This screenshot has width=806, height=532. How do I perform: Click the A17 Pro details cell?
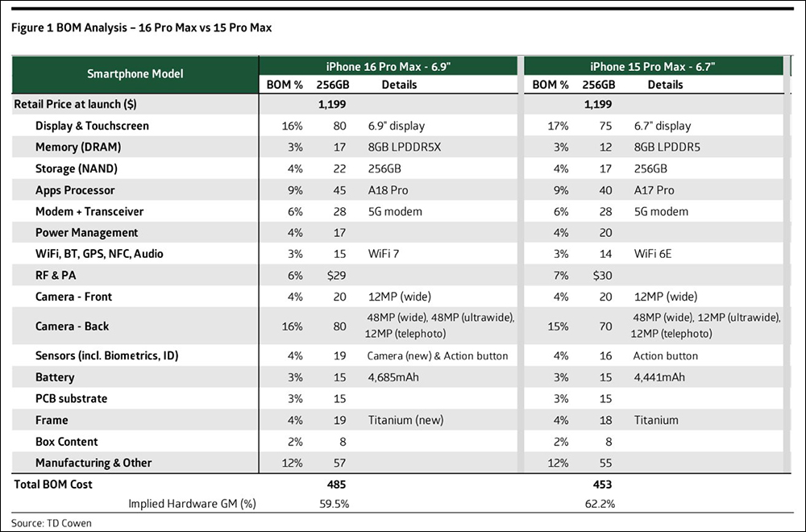[x=654, y=190]
